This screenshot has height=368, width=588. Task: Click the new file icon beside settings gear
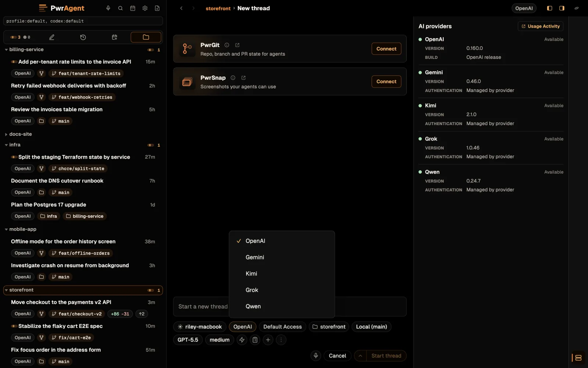pos(157,8)
